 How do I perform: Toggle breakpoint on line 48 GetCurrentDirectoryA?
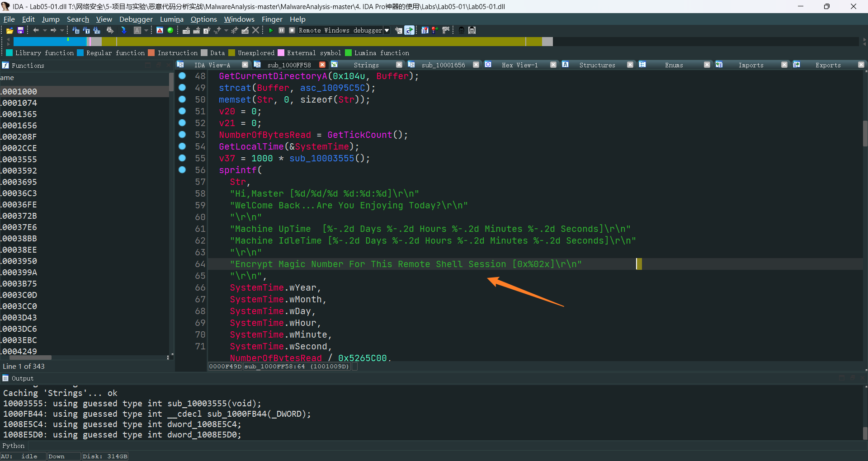182,75
